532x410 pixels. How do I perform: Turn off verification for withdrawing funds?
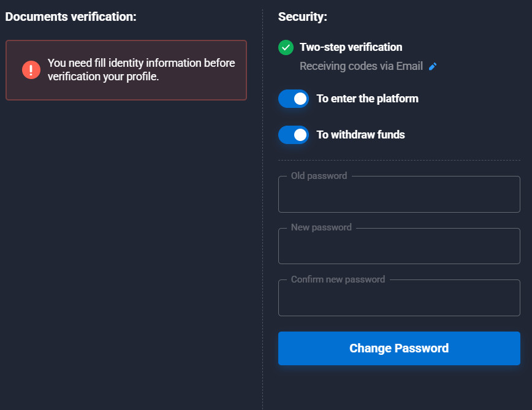click(x=293, y=134)
